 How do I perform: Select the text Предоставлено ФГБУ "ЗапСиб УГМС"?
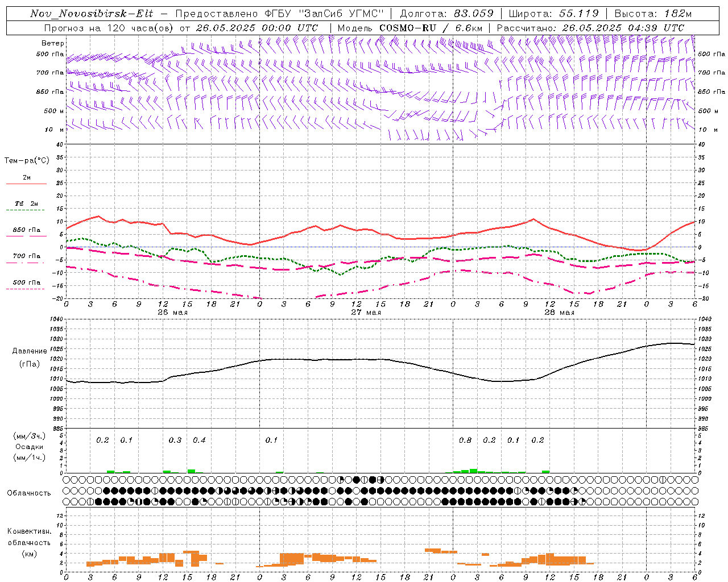pyautogui.click(x=280, y=14)
